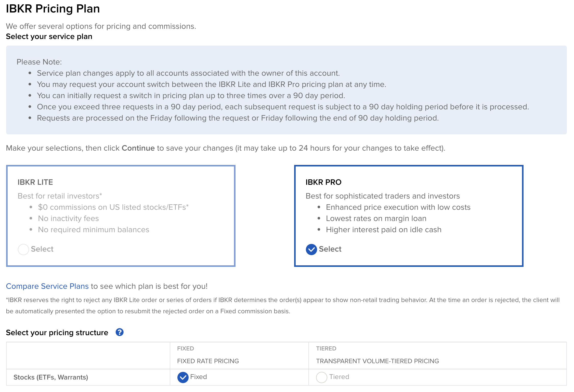The width and height of the screenshot is (574, 392).
Task: Click "Higher interest paid on idle cash" bullet
Action: click(x=383, y=230)
